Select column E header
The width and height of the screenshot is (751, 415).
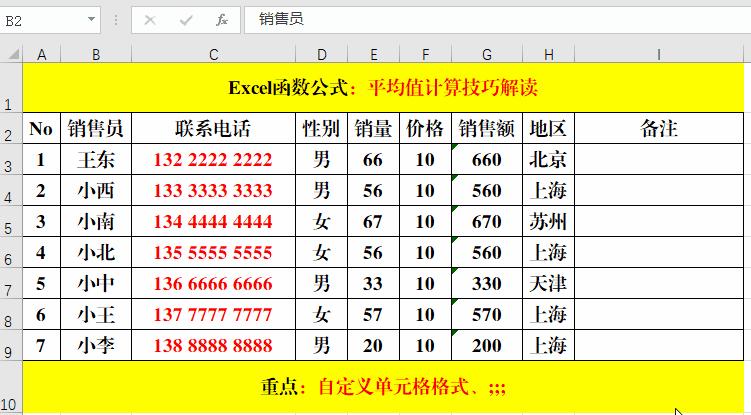point(374,55)
